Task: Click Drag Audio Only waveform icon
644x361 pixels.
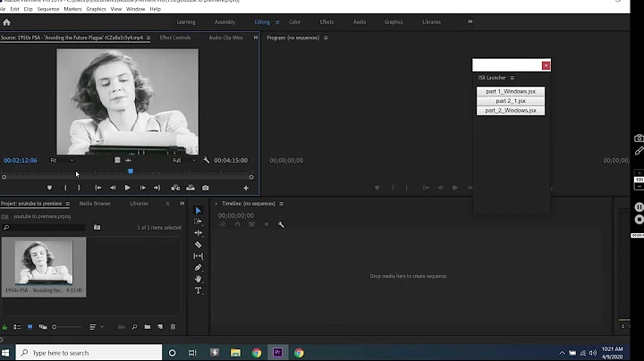Action: pyautogui.click(x=128, y=161)
